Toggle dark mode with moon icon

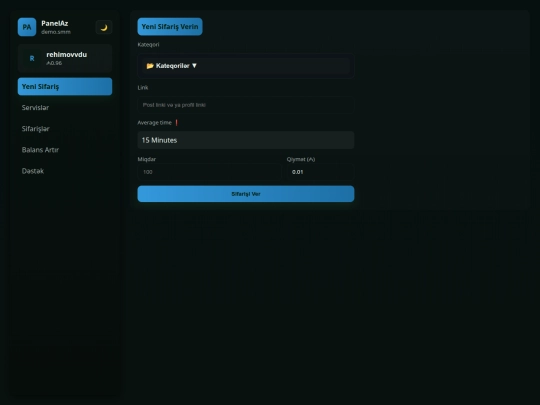[x=104, y=28]
